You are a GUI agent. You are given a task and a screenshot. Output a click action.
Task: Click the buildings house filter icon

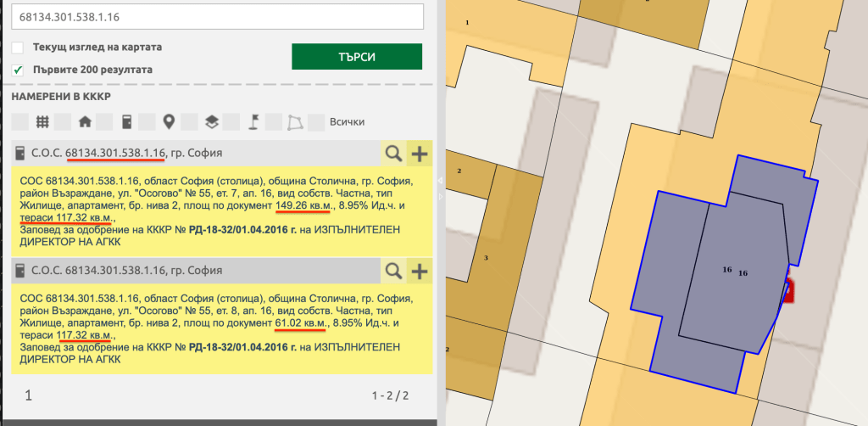pyautogui.click(x=84, y=122)
